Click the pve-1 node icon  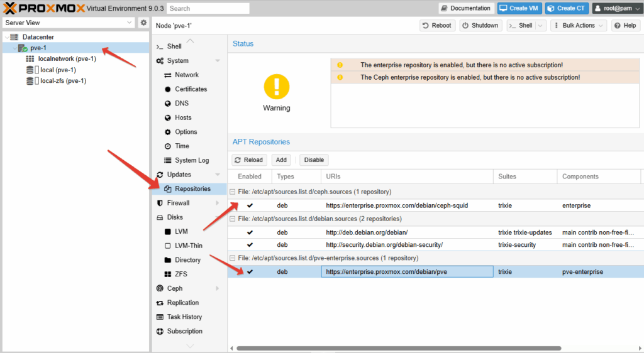pos(23,48)
